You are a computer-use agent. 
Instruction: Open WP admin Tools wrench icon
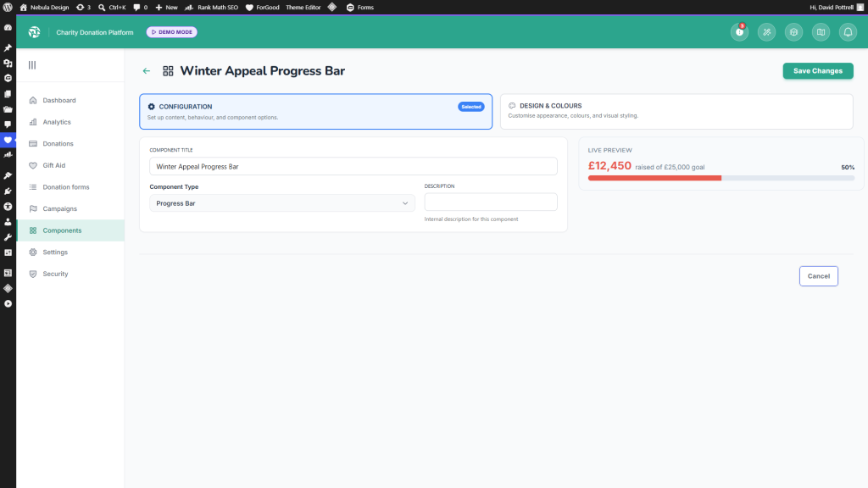click(x=8, y=237)
